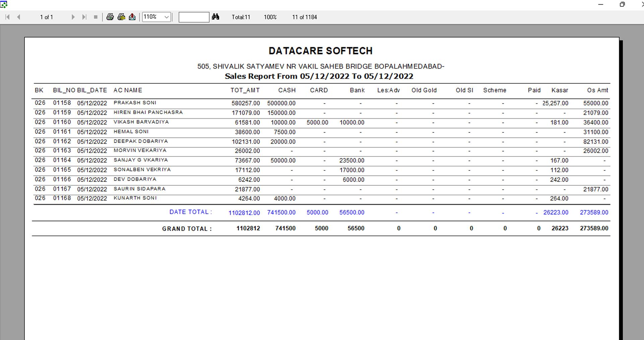Click the Les:Adv column header
This screenshot has width=644, height=340.
coord(388,90)
